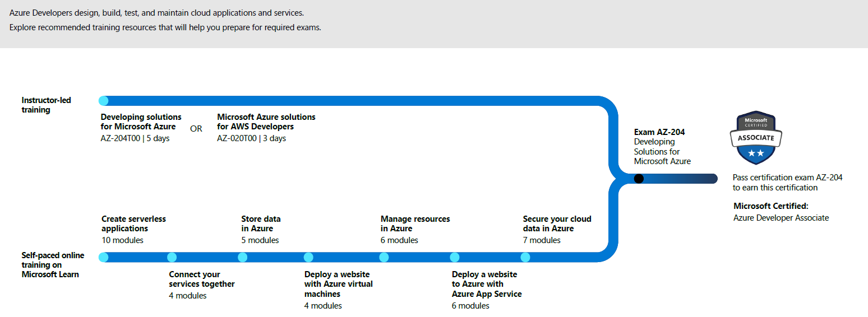Image resolution: width=868 pixels, height=317 pixels.
Task: Select the Create serverless applications path dot
Action: (x=103, y=257)
